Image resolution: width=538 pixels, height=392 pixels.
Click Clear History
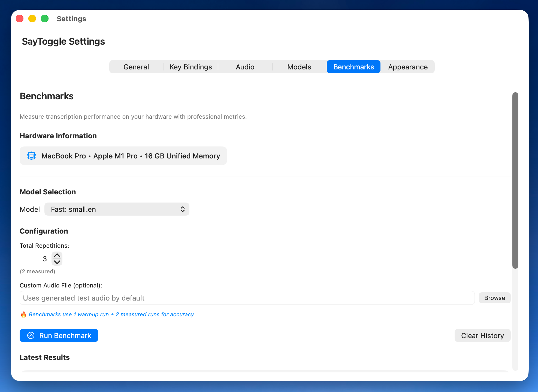[482, 335]
